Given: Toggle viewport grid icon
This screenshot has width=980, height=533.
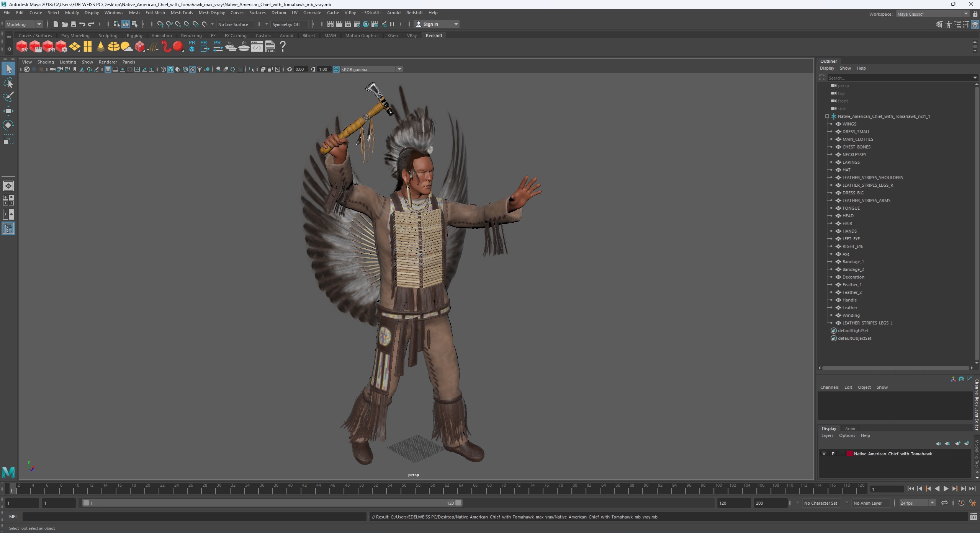Looking at the screenshot, I should [108, 69].
